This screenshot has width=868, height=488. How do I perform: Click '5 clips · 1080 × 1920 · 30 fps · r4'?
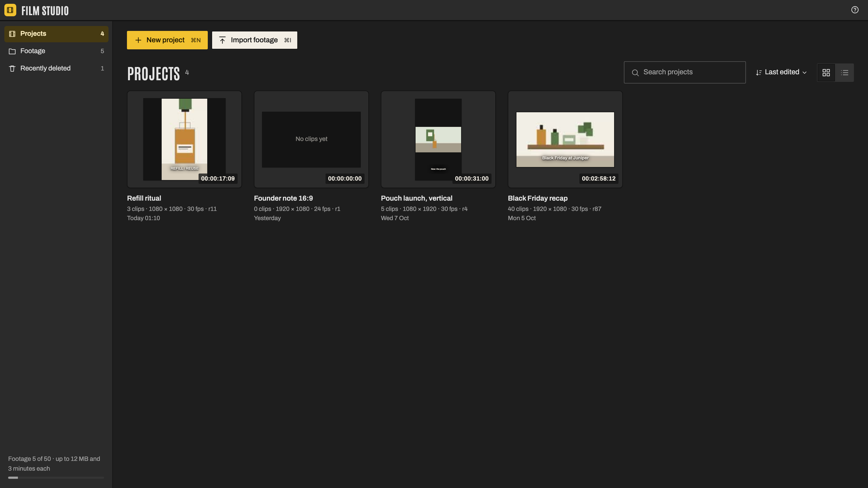(424, 209)
